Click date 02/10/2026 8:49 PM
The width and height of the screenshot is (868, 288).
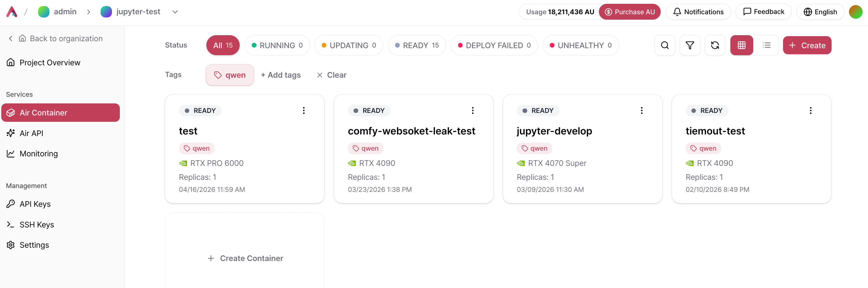click(717, 190)
